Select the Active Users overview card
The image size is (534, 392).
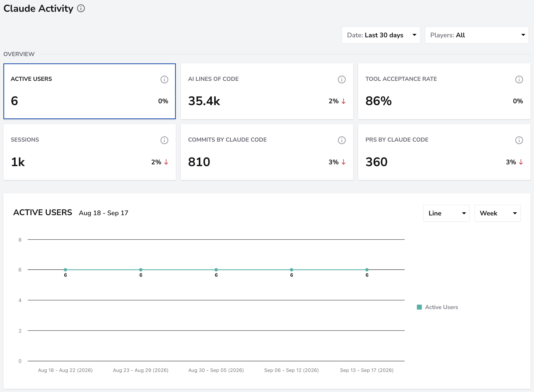pos(89,91)
